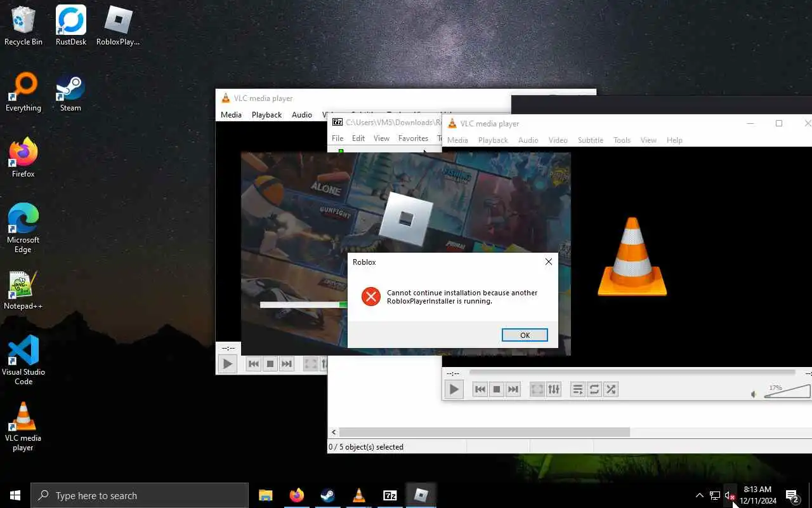812x508 pixels.
Task: Switch to VLC on the taskbar
Action: pos(359,495)
